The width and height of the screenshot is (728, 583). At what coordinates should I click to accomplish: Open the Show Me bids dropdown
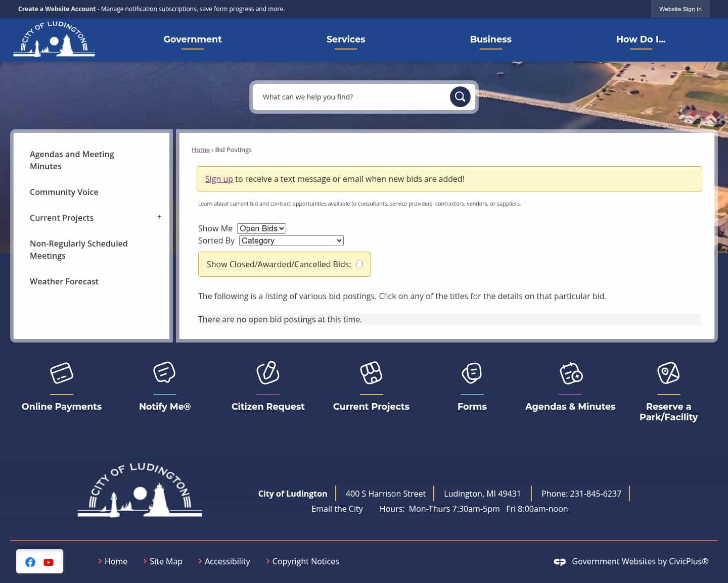[261, 228]
